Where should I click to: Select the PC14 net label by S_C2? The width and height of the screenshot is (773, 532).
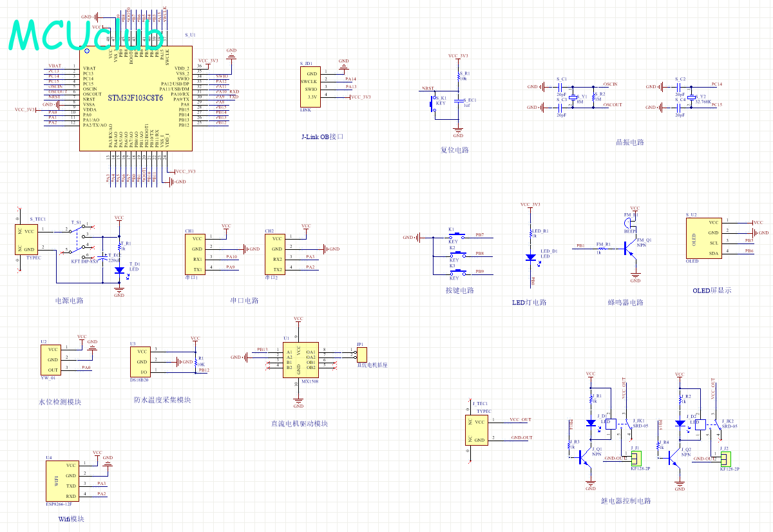pyautogui.click(x=716, y=84)
